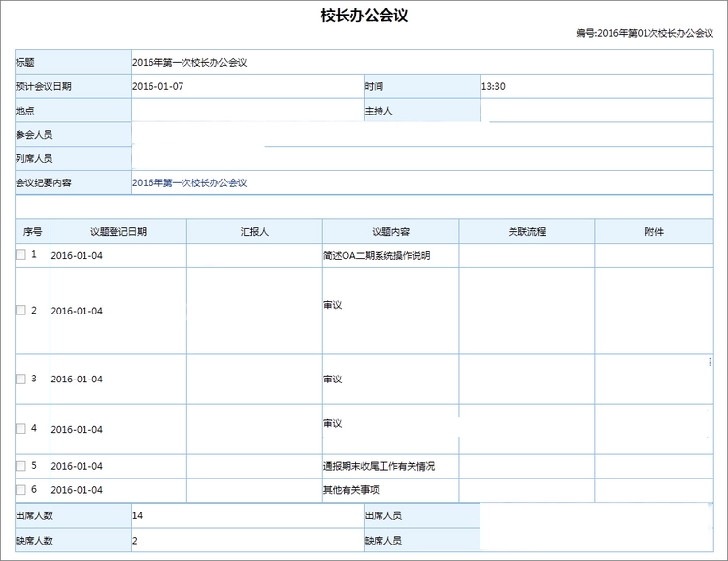Click the 附件 column header
Image resolution: width=728 pixels, height=561 pixels.
tap(654, 232)
